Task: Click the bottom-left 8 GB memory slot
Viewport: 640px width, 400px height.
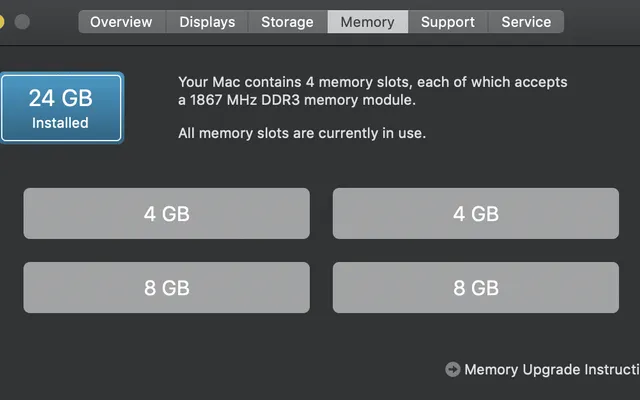Action: 166,288
